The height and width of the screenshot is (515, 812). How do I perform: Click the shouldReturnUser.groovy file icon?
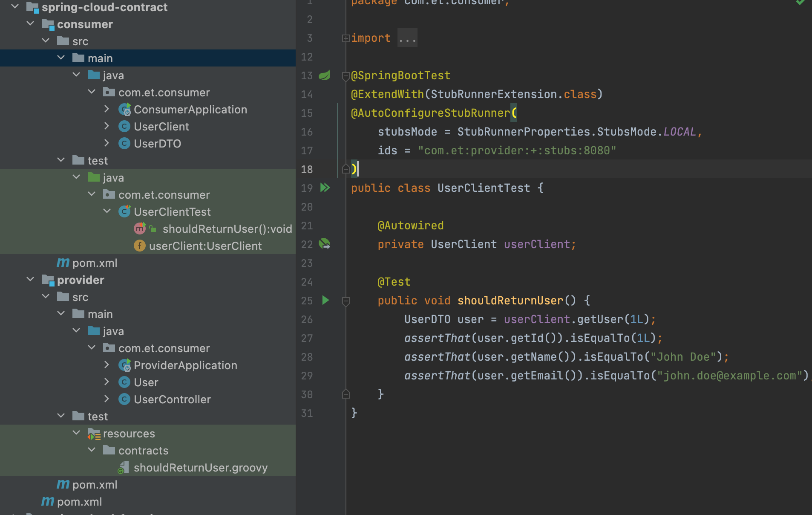(x=123, y=468)
